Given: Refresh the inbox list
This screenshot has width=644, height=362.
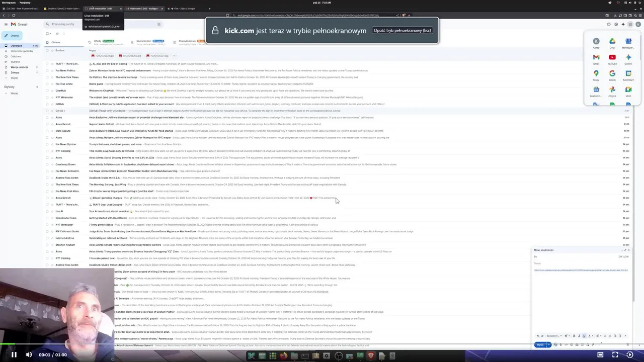Looking at the screenshot, I should coord(57,34).
